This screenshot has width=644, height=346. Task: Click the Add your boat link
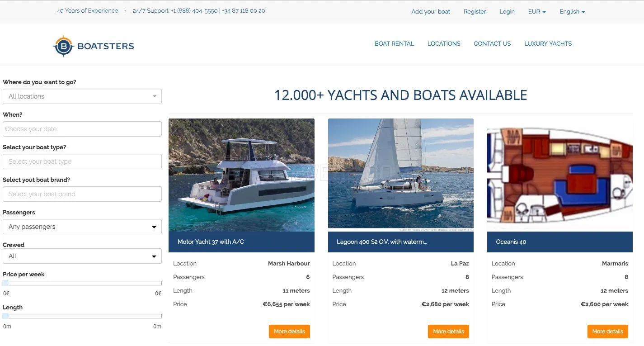click(431, 12)
